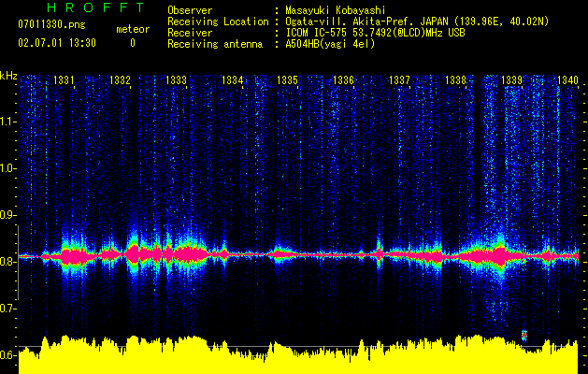
Task: Click the 1337 time marker
Action: (399, 80)
